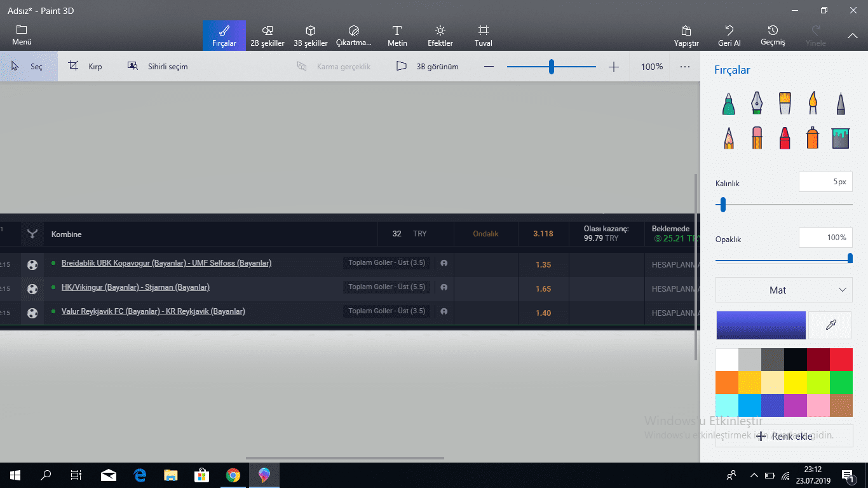
Task: Click the horizontal canvas scrollbar
Action: click(345, 458)
